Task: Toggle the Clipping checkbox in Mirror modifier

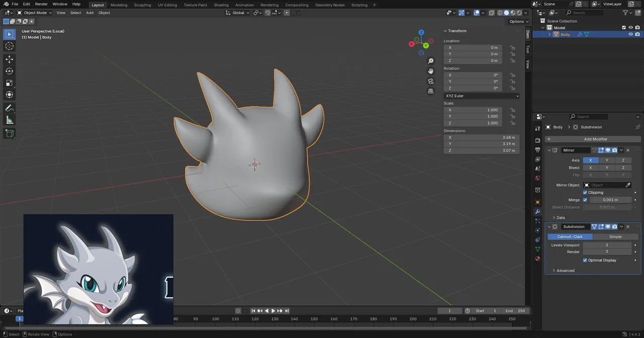Action: click(585, 193)
